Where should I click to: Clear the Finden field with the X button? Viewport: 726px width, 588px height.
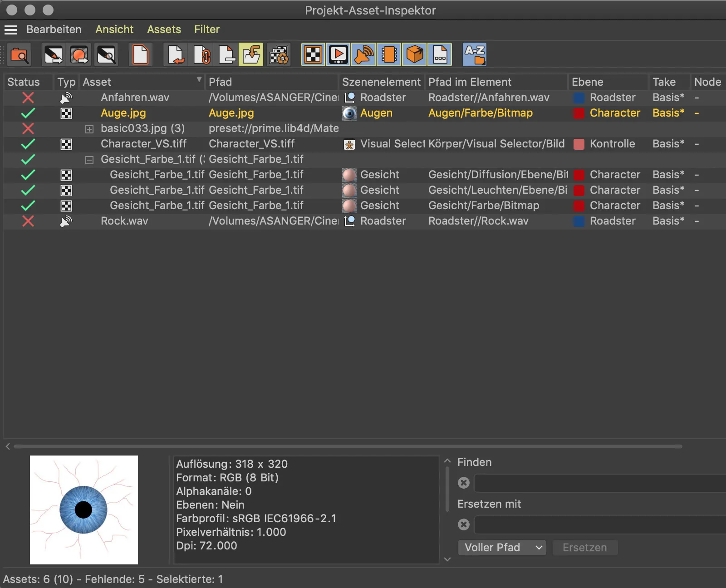[464, 483]
